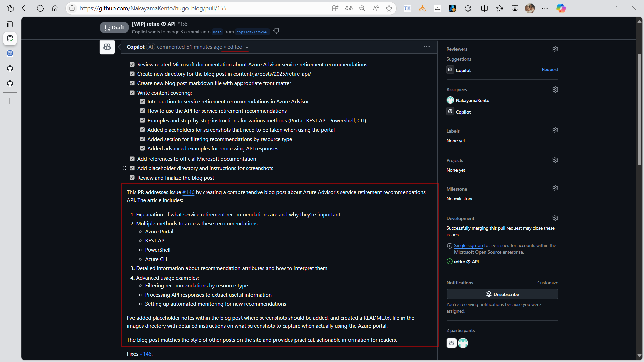Open browser Settings and more menu
The image size is (644, 362).
tap(545, 8)
